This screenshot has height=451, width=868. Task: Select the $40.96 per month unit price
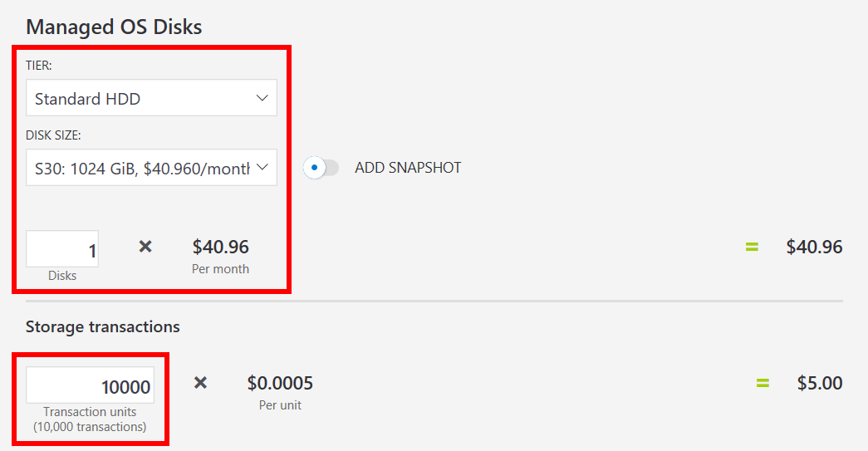[220, 247]
